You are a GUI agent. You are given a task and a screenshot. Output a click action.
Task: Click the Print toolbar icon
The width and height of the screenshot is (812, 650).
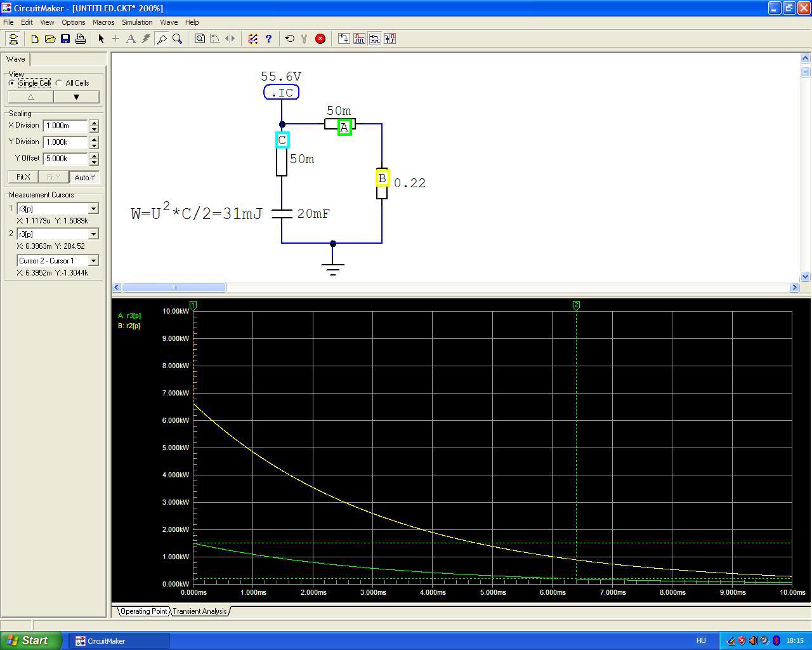(81, 39)
